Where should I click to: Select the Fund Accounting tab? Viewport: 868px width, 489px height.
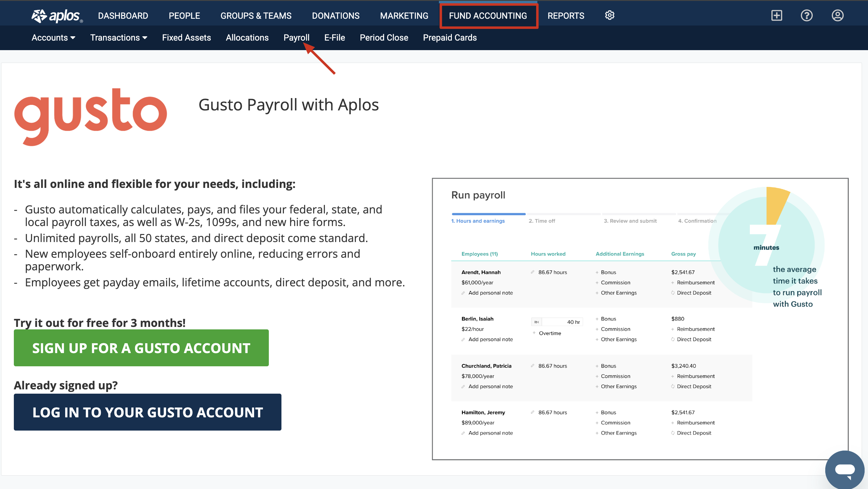[x=488, y=15]
